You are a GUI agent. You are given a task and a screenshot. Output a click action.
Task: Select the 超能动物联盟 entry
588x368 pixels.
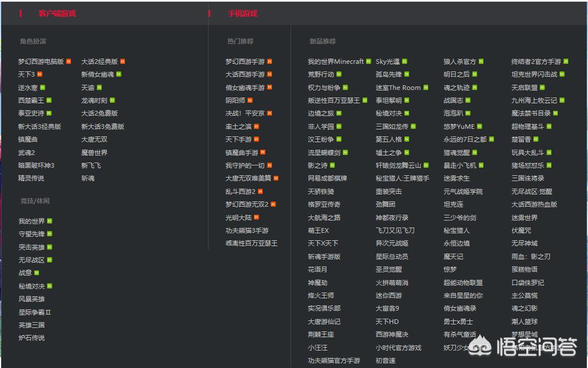pyautogui.click(x=463, y=283)
